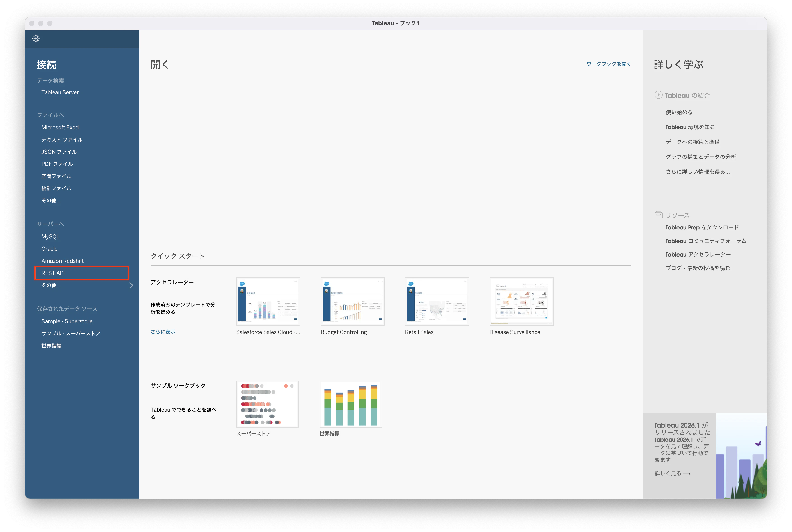Click the Tableau logo icon in sidebar

pos(36,39)
